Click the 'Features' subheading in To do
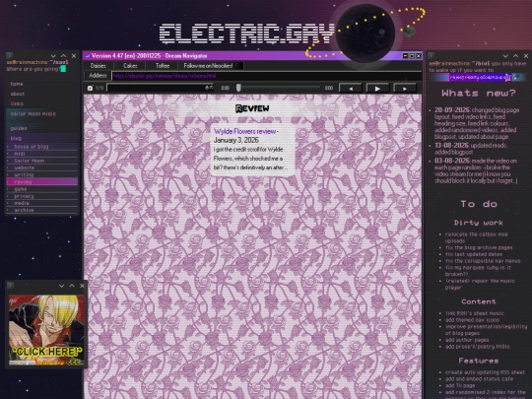Screen dimensions: 532x399 (479, 361)
